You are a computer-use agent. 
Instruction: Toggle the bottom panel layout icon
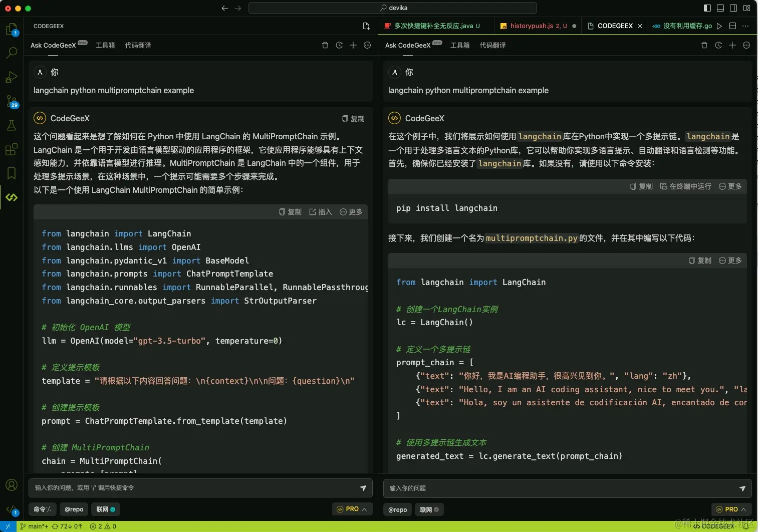pos(720,8)
